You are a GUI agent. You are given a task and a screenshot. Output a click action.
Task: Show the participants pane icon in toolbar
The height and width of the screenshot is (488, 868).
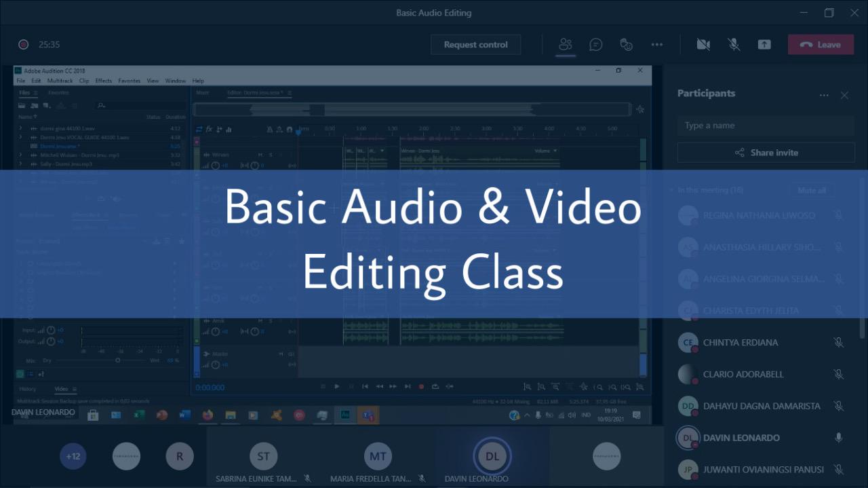(x=565, y=45)
